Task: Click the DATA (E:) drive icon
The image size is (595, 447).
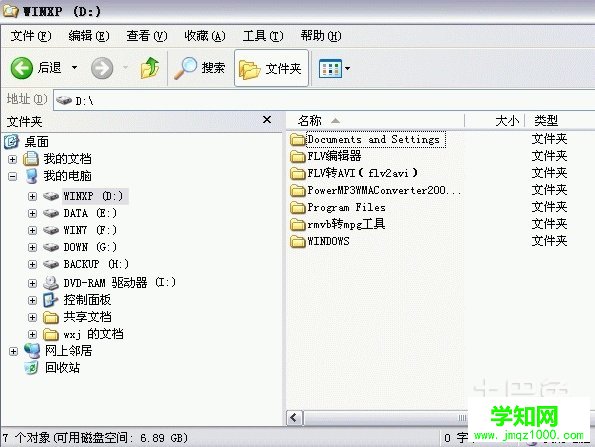Action: coord(51,213)
